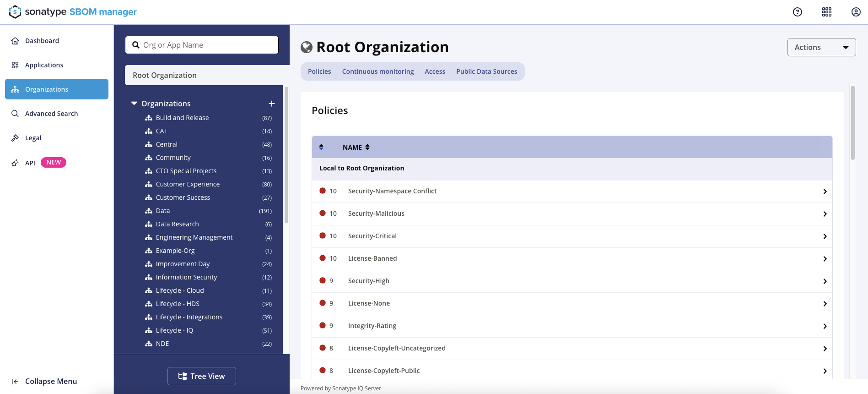Click the Applications grid icon in sidebar
Image resolution: width=868 pixels, height=394 pixels.
click(x=15, y=65)
